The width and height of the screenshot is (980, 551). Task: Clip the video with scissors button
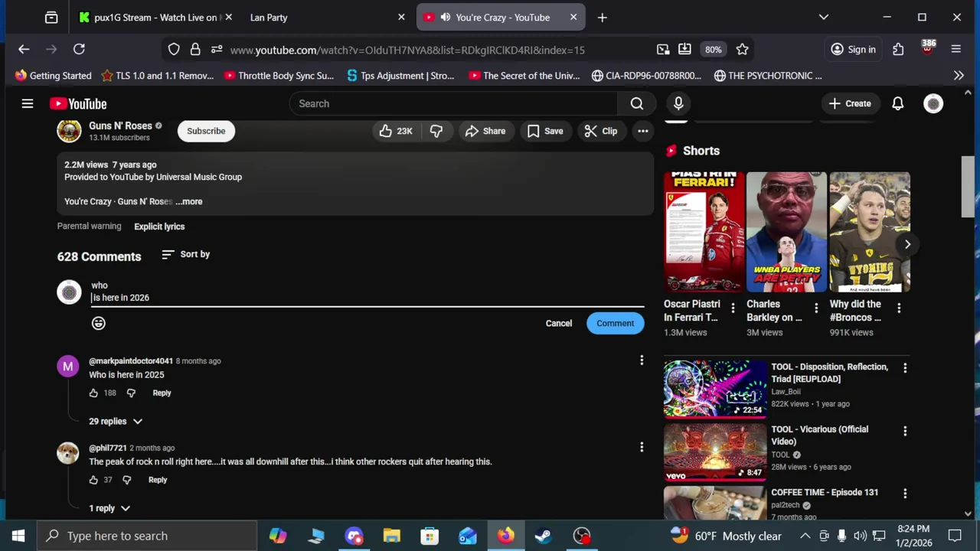(601, 131)
